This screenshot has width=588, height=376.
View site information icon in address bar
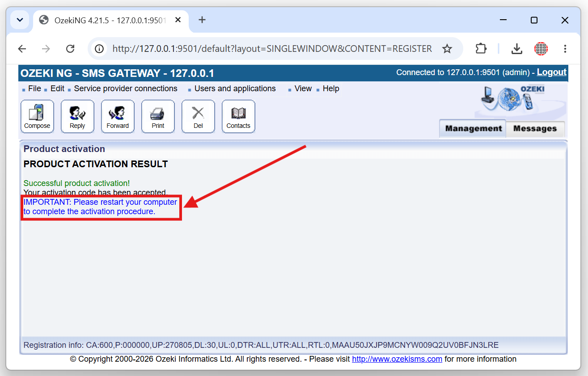[x=100, y=49]
